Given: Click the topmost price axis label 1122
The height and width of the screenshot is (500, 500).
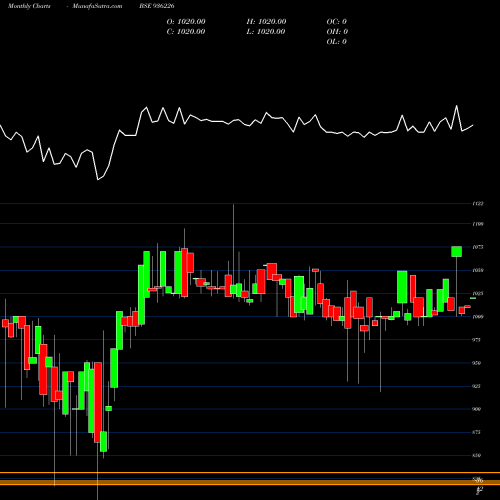Looking at the screenshot, I should (x=478, y=204).
